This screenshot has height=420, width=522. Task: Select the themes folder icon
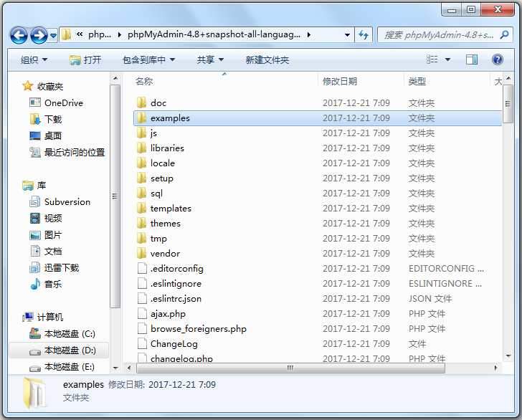[x=142, y=224]
